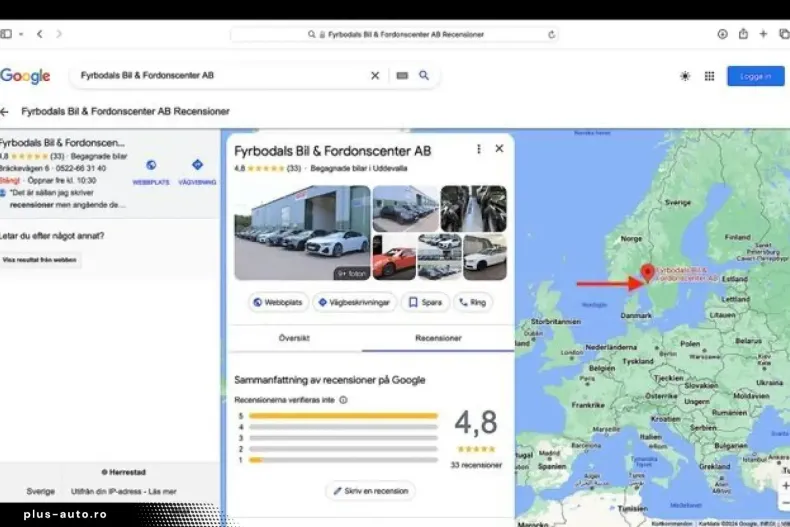790x527 pixels.
Task: Close the Fyrbodals business panel
Action: click(x=499, y=149)
